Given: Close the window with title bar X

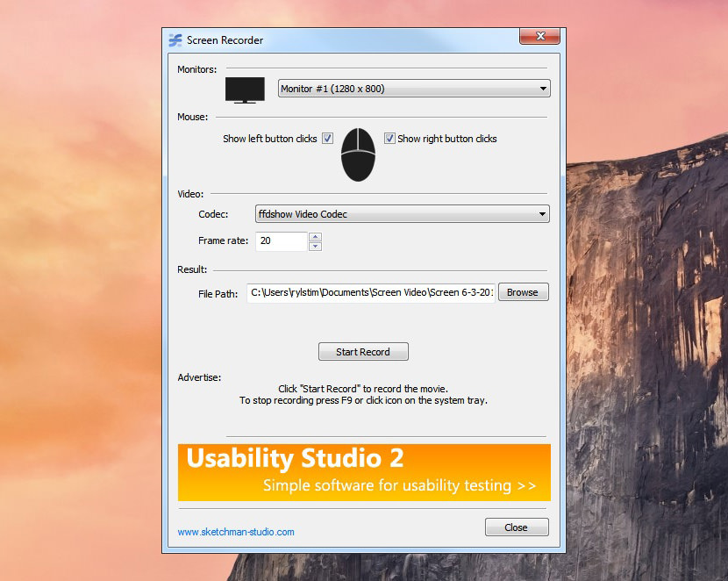Looking at the screenshot, I should [x=539, y=36].
